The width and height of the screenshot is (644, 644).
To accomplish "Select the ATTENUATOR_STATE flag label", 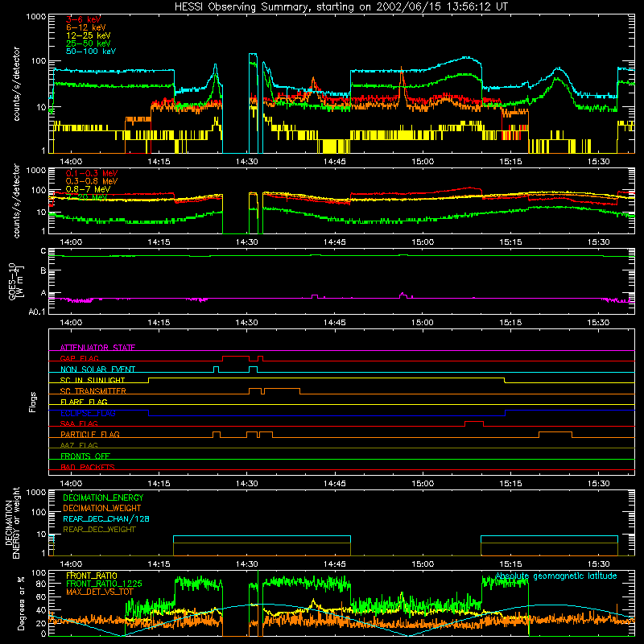I will click(x=97, y=348).
